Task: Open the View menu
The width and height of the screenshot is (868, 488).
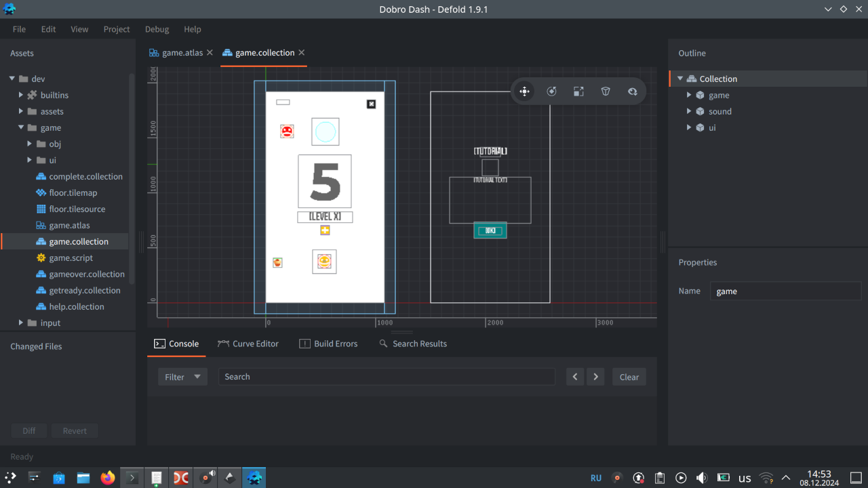Action: coord(79,29)
